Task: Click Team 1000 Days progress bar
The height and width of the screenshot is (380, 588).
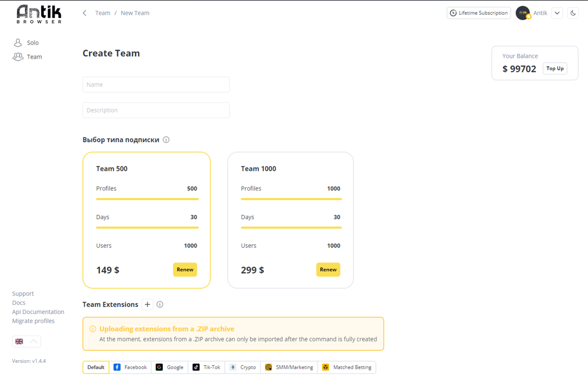Action: point(292,228)
